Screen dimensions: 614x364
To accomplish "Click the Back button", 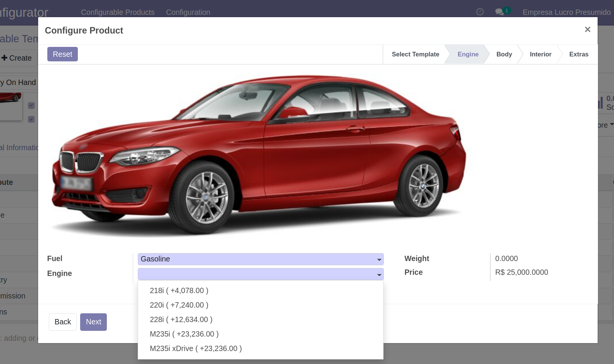I will [x=63, y=322].
